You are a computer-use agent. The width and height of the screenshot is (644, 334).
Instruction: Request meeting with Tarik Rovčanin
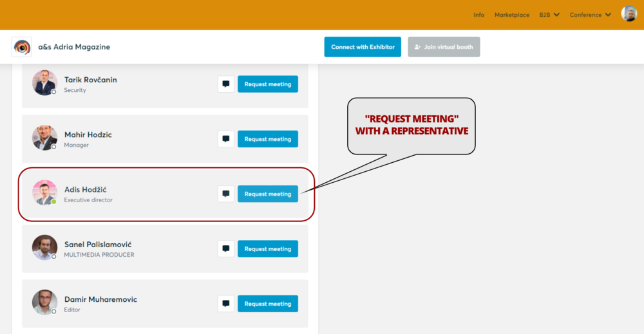pos(268,84)
